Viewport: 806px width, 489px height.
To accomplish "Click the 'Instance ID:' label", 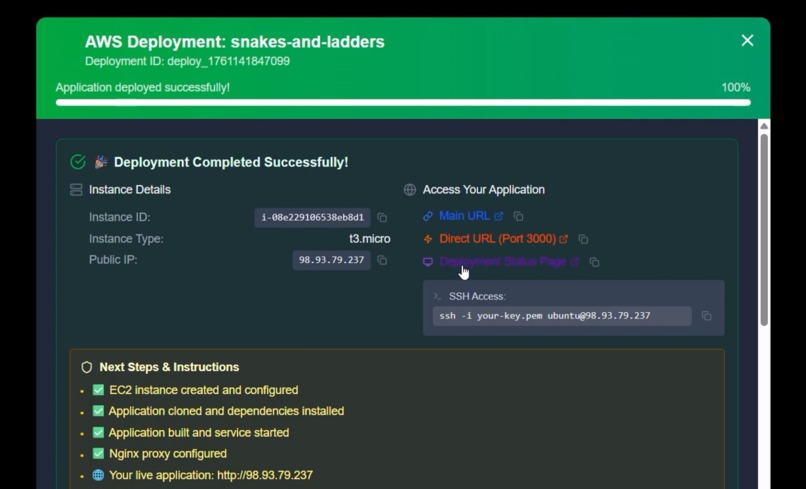I will point(119,218).
